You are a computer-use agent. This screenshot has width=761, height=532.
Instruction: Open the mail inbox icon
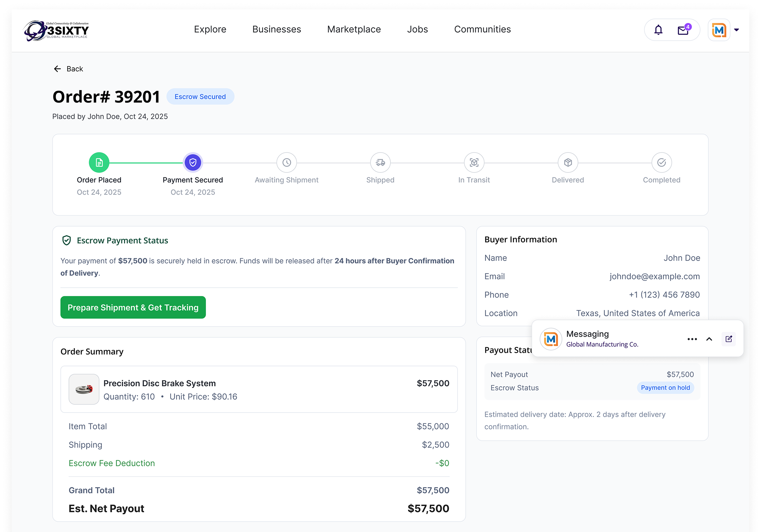point(683,30)
